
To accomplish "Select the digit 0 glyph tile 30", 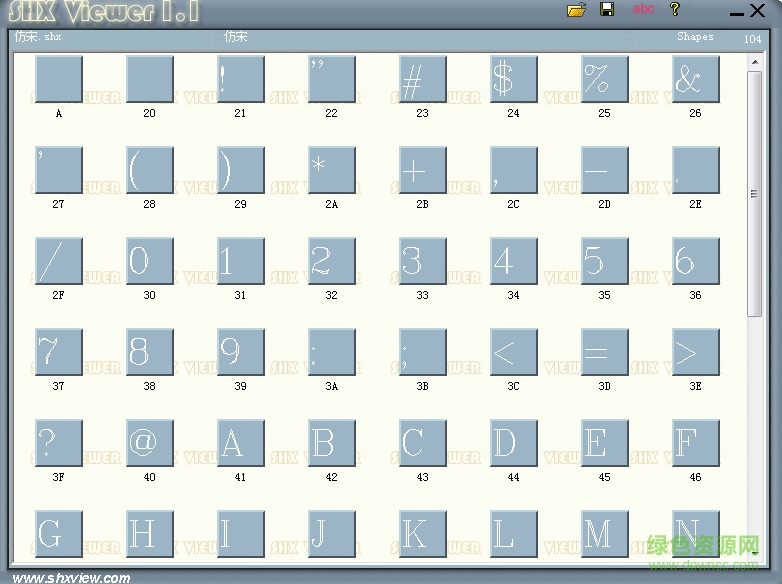I will [x=150, y=261].
